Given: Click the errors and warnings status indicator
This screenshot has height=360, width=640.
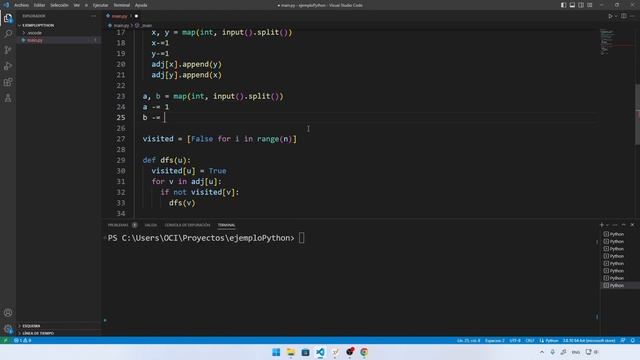Looking at the screenshot, I should click(22, 340).
